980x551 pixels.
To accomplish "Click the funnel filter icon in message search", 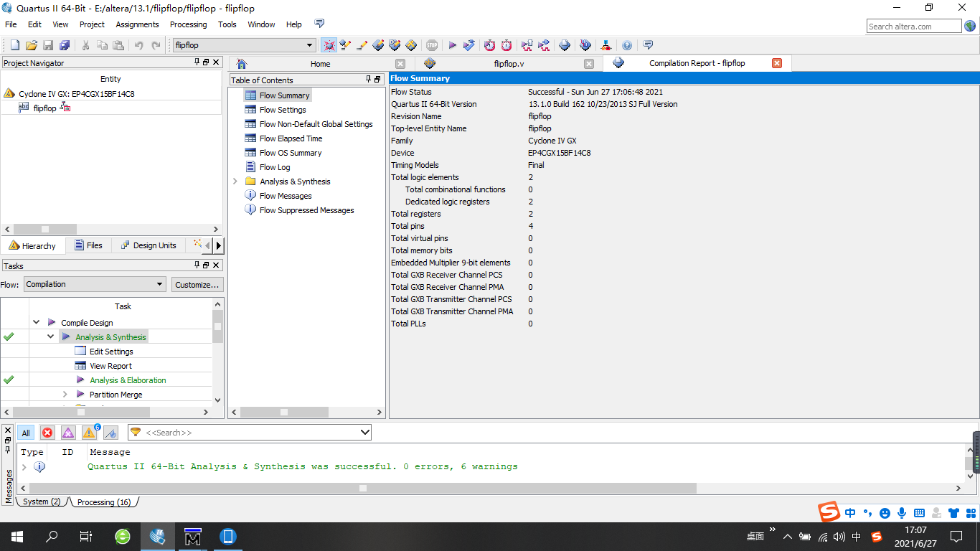I will coord(136,433).
